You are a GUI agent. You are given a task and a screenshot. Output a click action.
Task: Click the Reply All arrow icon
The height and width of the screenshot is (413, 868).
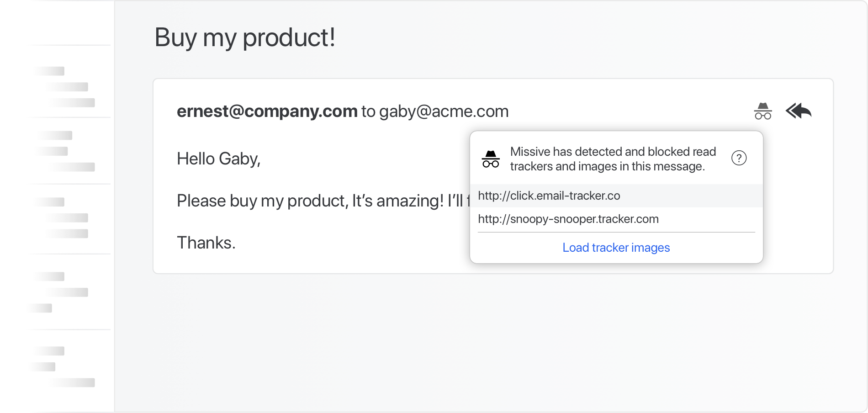coord(799,111)
